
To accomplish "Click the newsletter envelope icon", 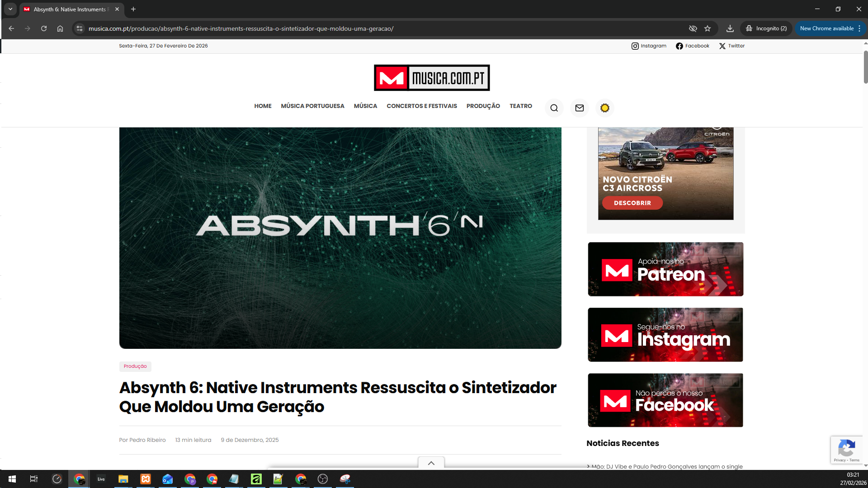I will pos(579,108).
